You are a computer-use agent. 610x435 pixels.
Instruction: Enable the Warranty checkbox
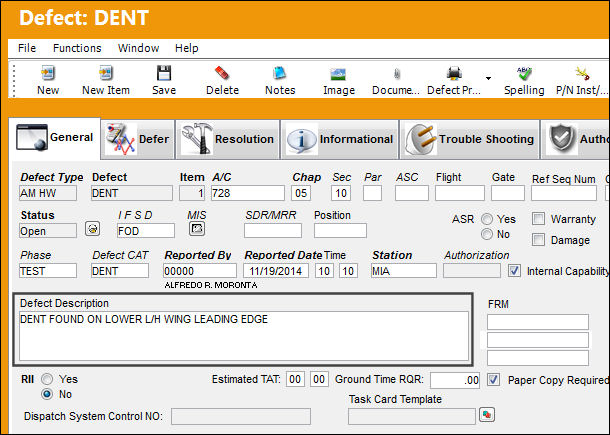[538, 219]
